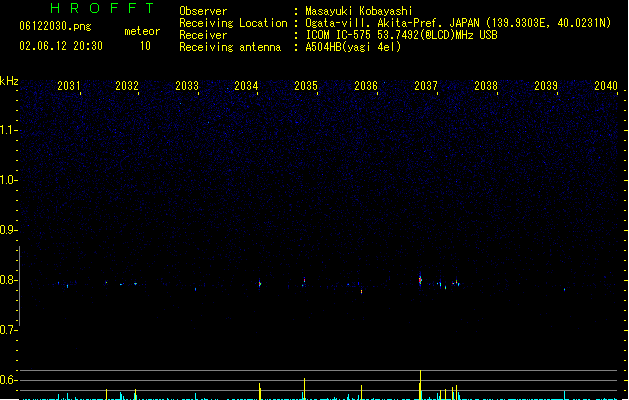Click the Receiving antenna label

230,47
